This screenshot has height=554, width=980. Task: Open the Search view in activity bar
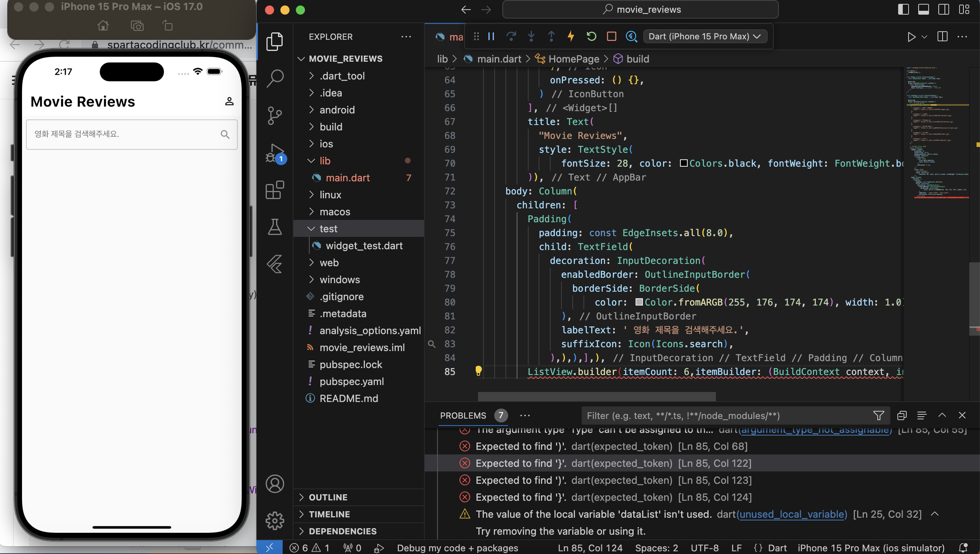tap(275, 78)
